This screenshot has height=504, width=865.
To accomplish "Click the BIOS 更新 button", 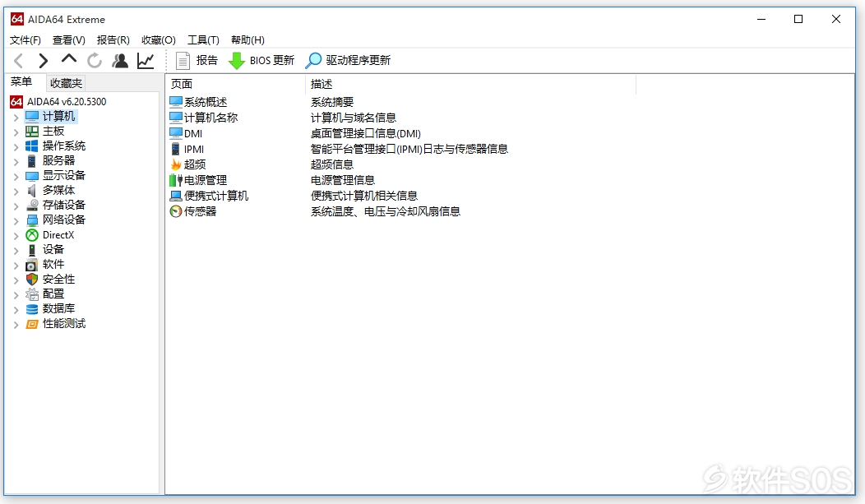I will pyautogui.click(x=261, y=61).
